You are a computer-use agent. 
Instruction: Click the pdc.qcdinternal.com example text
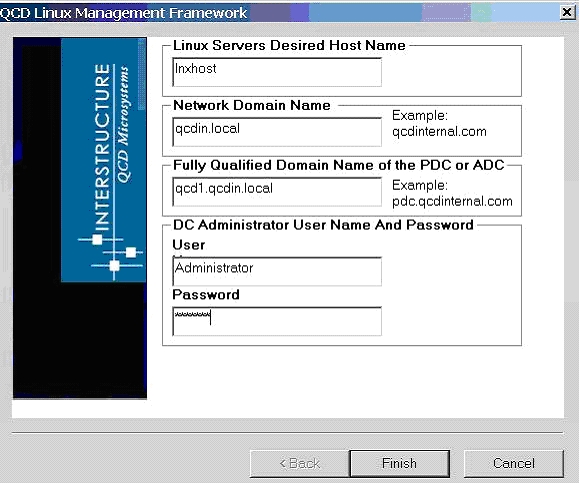[x=452, y=201]
